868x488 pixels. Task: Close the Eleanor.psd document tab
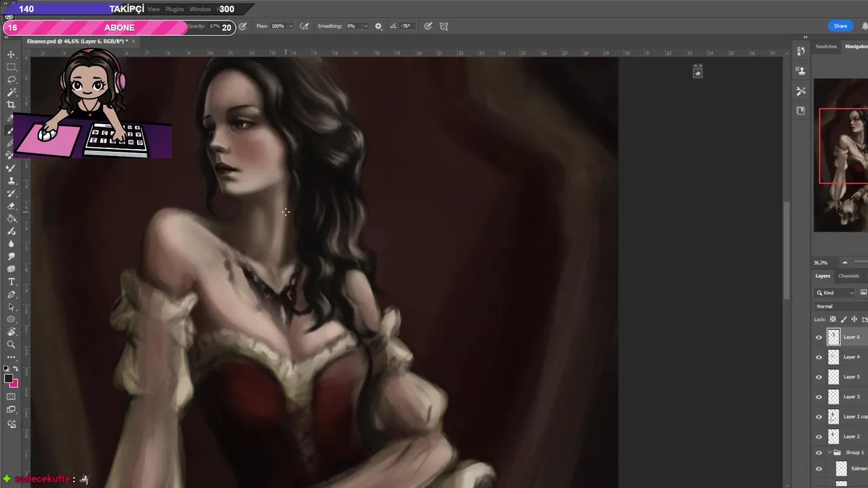pyautogui.click(x=134, y=41)
